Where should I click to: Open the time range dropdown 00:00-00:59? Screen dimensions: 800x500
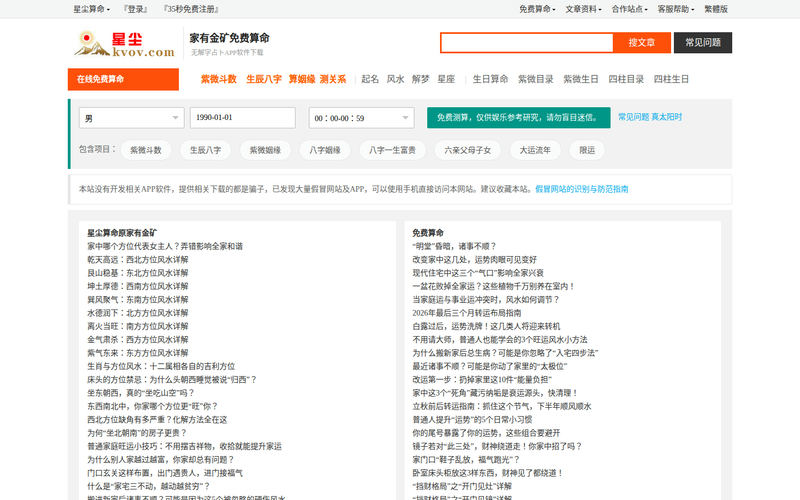click(361, 118)
